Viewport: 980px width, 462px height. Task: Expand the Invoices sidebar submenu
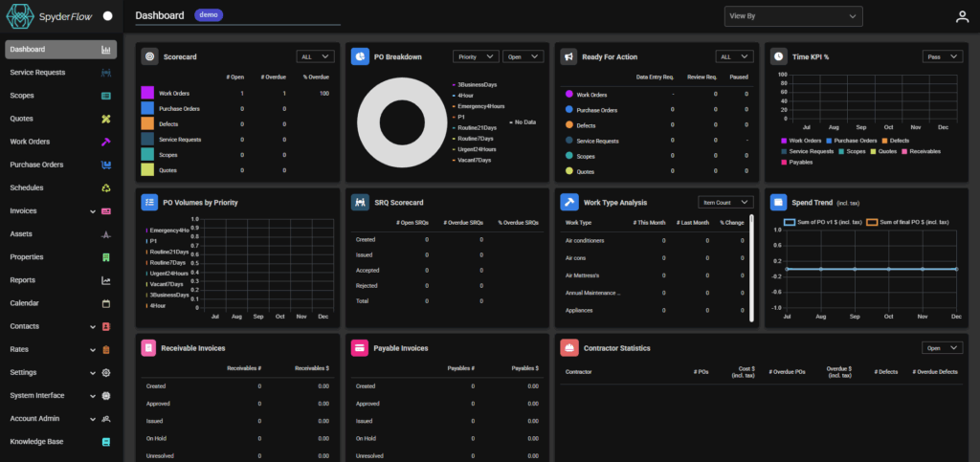tap(93, 210)
